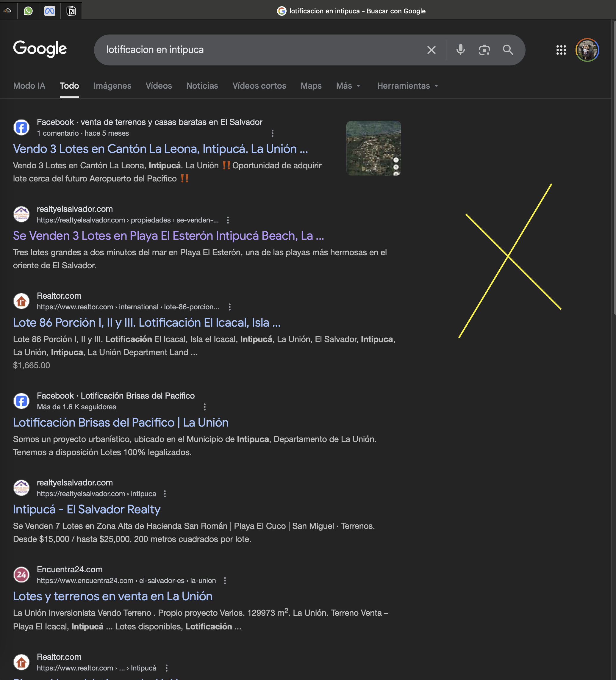Open the Google account profile avatar

pos(587,50)
